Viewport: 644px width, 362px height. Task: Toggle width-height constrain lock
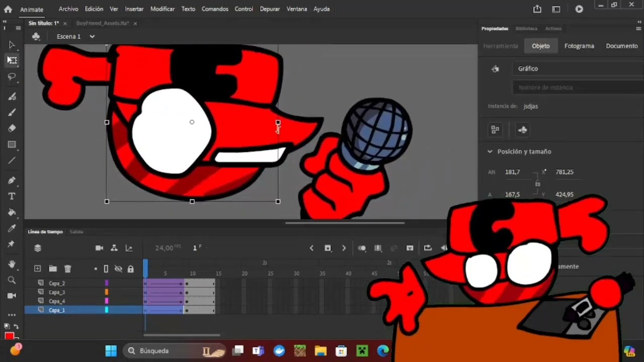point(537,184)
